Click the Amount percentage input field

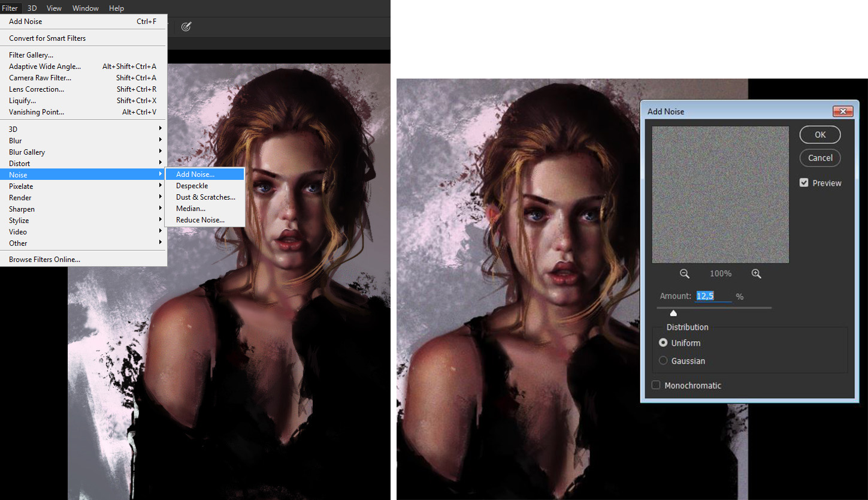pos(713,296)
